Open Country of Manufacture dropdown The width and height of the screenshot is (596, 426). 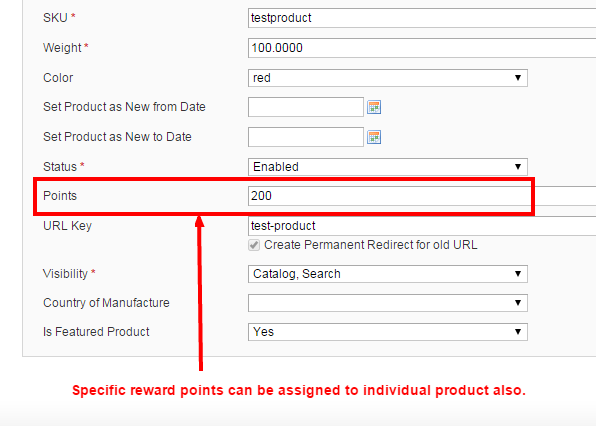(x=388, y=303)
